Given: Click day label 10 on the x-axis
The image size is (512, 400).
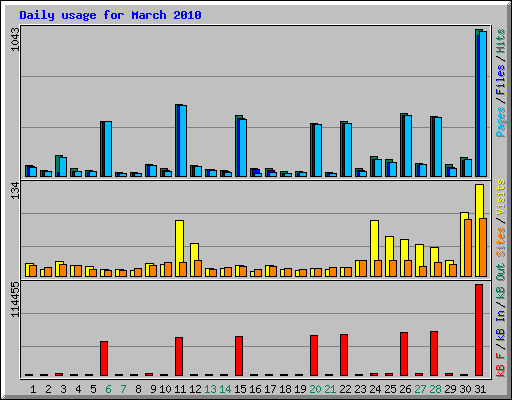Looking at the screenshot, I should [165, 389].
